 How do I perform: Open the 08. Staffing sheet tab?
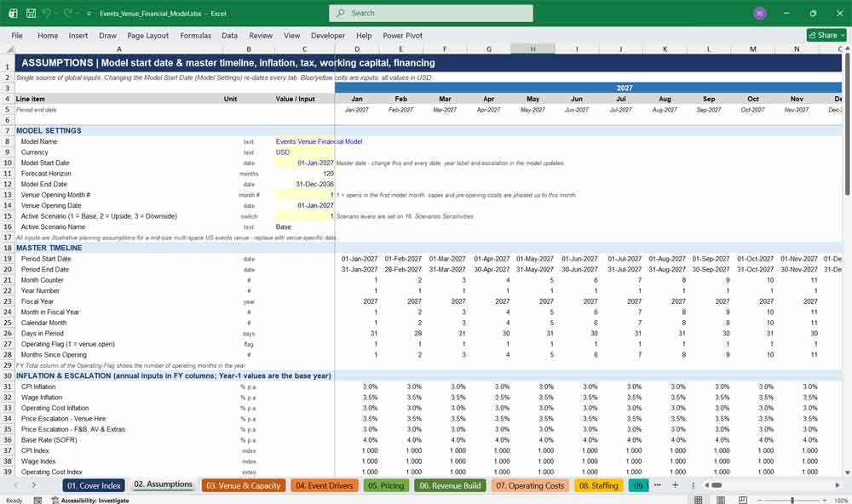[598, 485]
